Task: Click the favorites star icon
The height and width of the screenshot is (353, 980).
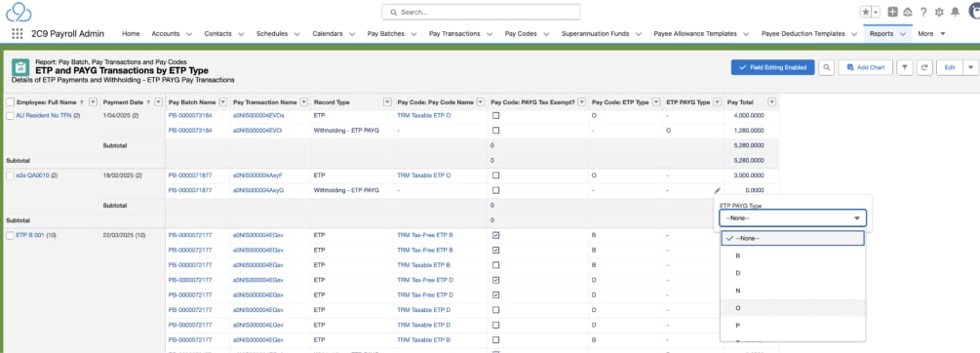Action: 866,12
